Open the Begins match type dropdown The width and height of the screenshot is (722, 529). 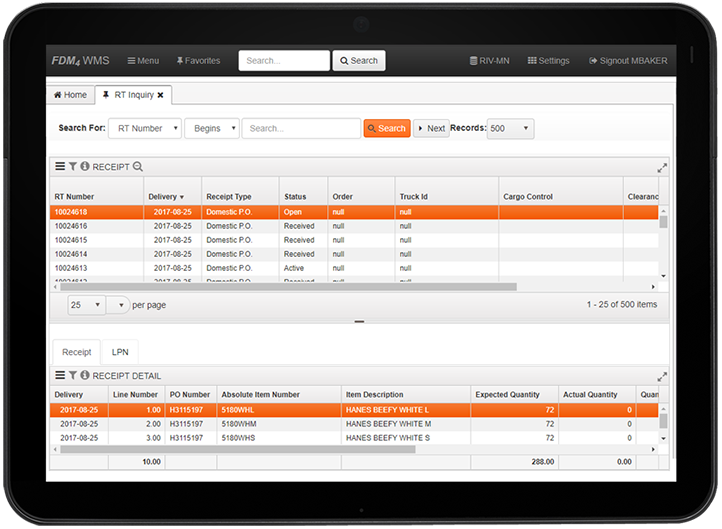[x=212, y=128]
